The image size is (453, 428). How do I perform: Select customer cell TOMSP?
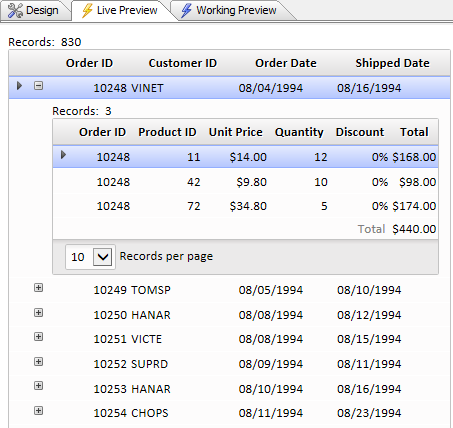151,290
